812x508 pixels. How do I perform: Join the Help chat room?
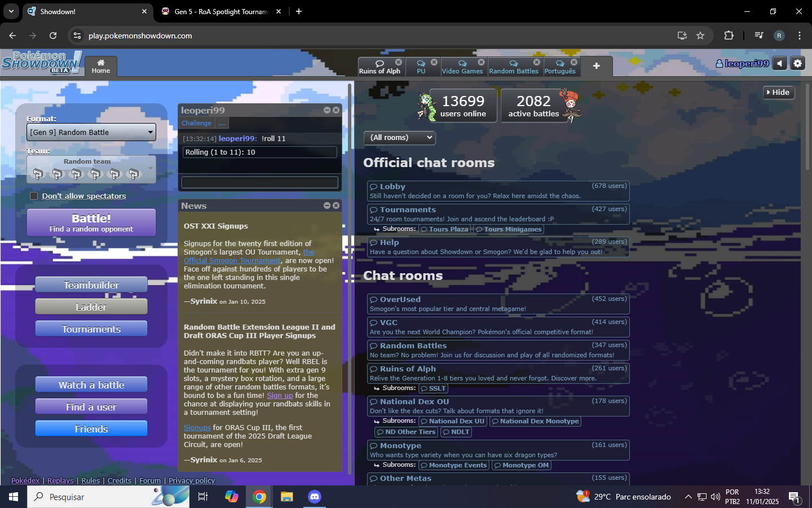[x=498, y=247]
